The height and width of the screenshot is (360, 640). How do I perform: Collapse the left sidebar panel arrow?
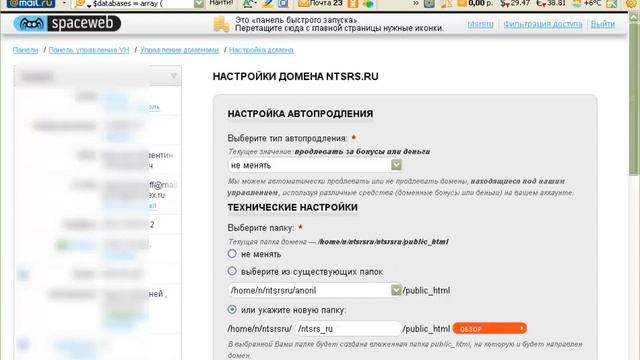(x=173, y=76)
